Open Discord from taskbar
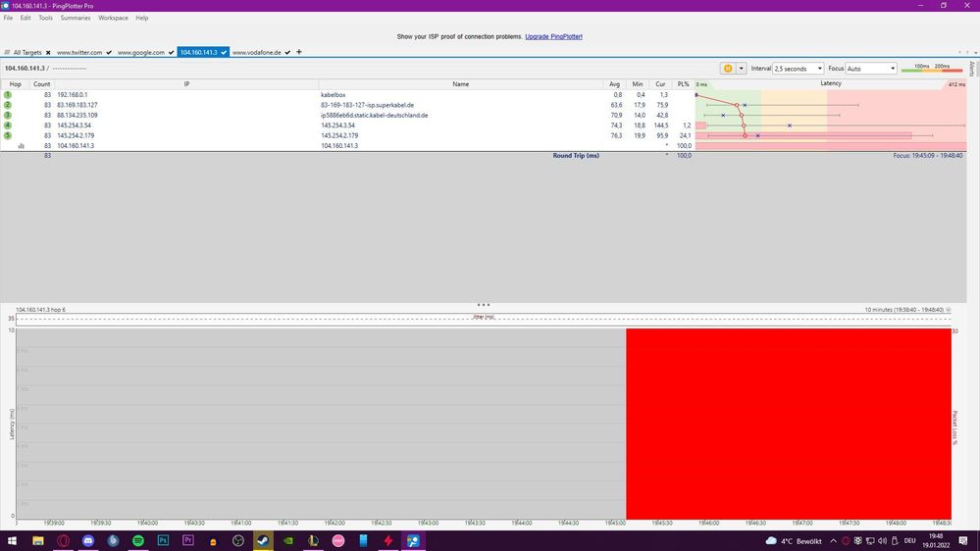 point(88,540)
